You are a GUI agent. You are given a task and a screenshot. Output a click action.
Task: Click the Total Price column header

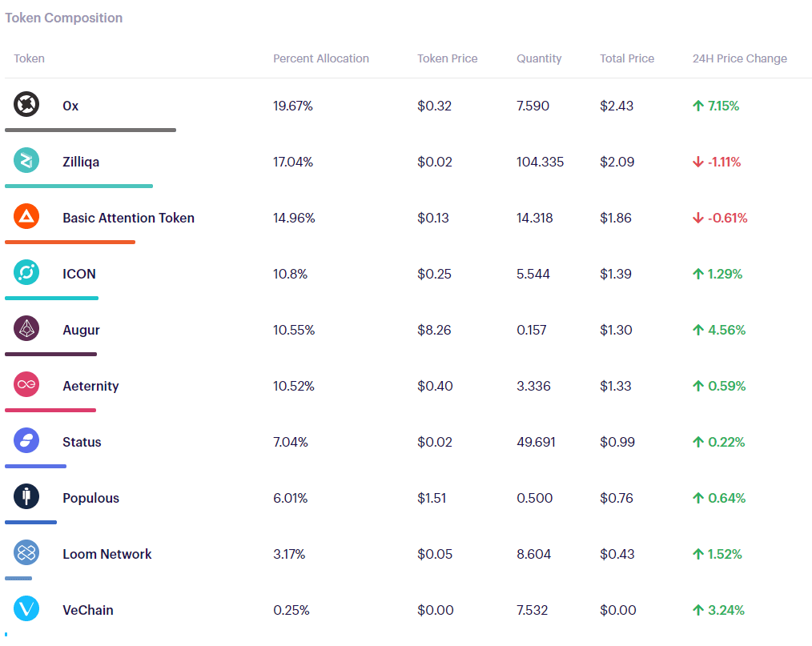point(627,58)
